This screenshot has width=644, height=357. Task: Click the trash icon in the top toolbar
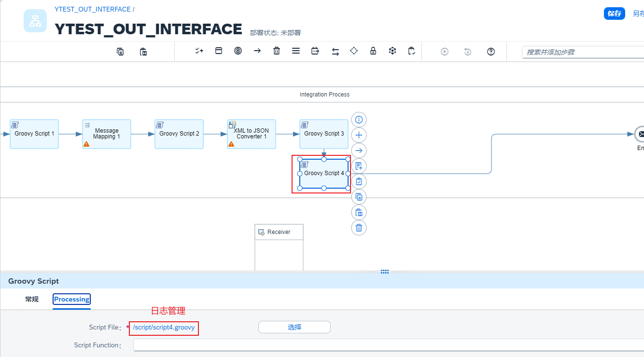tap(277, 51)
